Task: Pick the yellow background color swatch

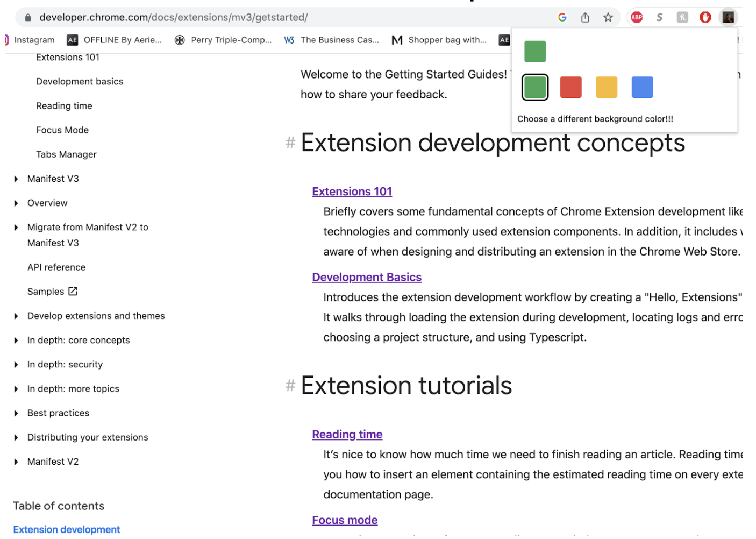Action: (x=606, y=87)
